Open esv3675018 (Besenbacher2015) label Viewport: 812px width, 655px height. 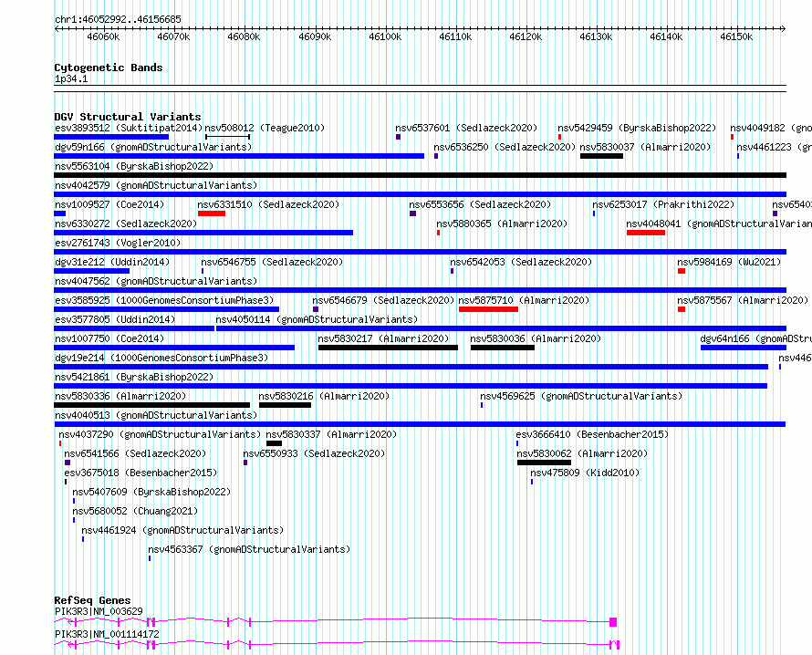[141, 473]
